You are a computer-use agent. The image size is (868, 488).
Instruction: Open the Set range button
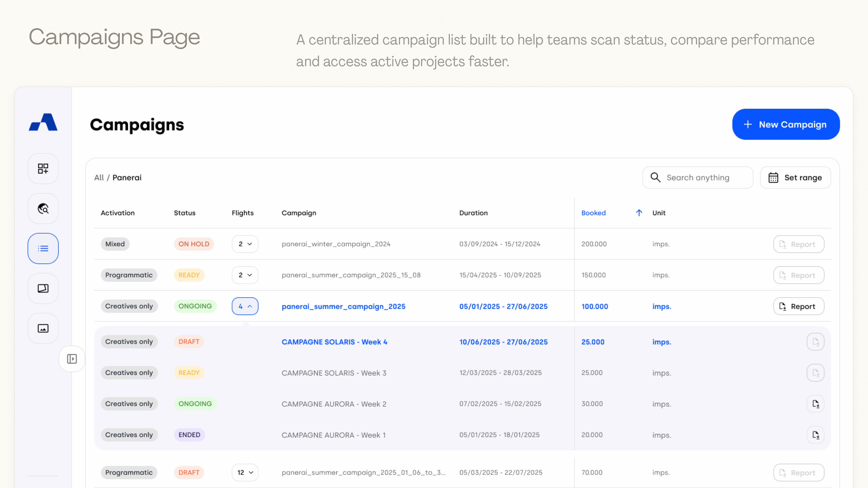(x=795, y=178)
